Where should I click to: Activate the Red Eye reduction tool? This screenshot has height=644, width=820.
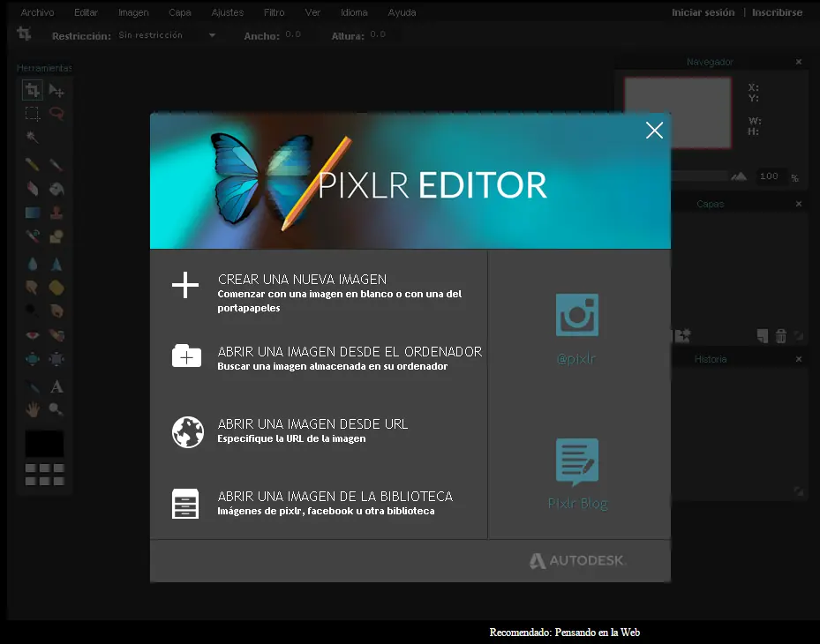click(x=33, y=335)
